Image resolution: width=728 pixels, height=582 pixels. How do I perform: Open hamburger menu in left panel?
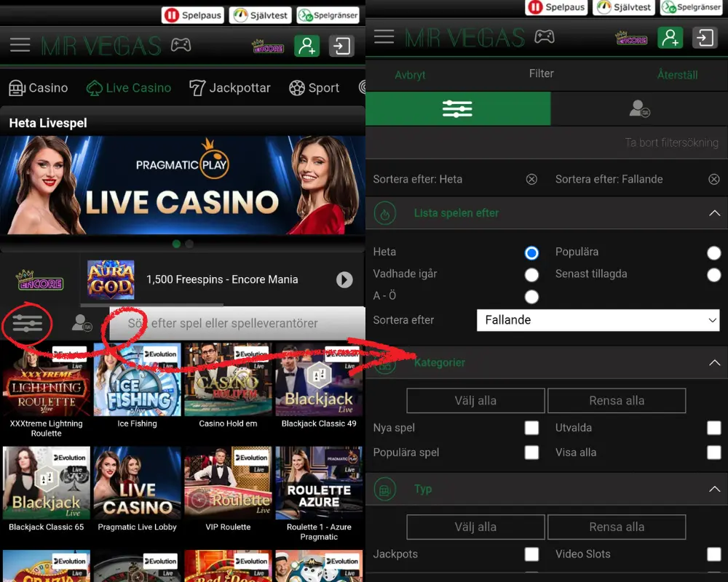click(x=20, y=45)
